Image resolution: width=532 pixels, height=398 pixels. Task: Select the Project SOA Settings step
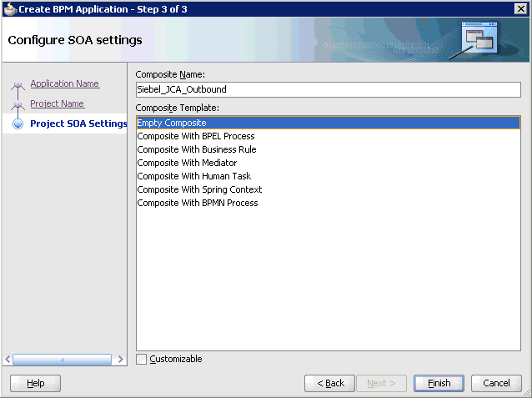(78, 123)
